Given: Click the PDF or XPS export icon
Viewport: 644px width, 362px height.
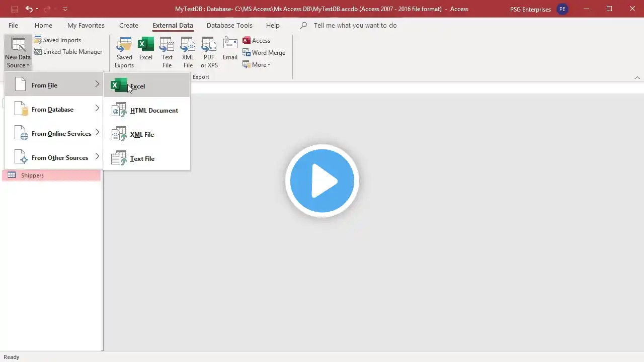Looking at the screenshot, I should click(x=209, y=53).
